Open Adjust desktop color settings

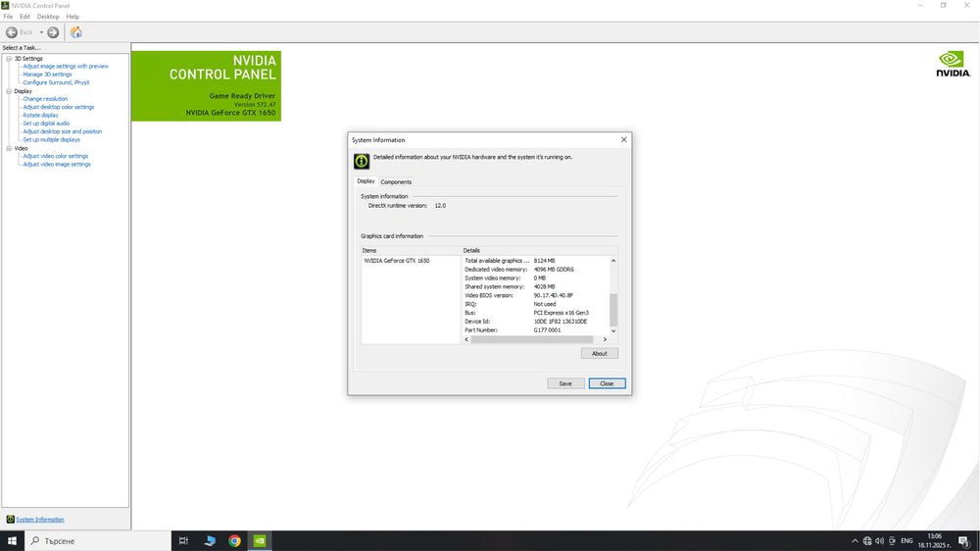tap(59, 107)
